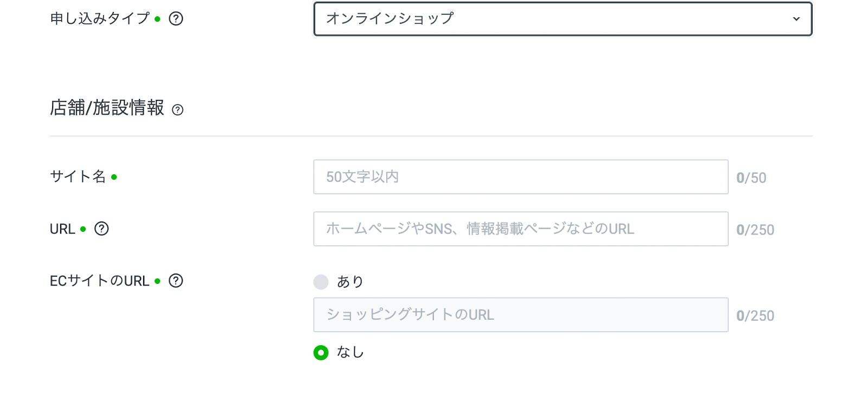
Task: Open help icon next to 店舗/施設情報 heading
Action: tap(177, 110)
